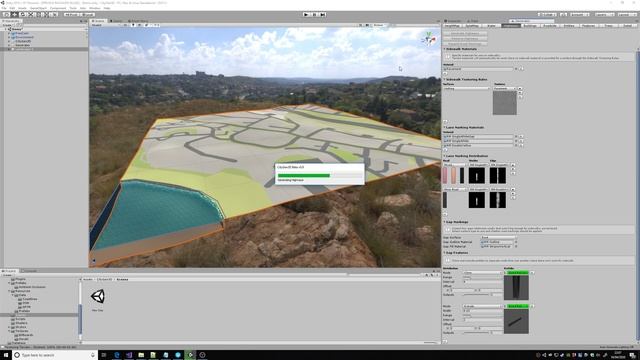Open the sidewalk Texture dropdown
This screenshot has width=640, height=360.
(505, 88)
